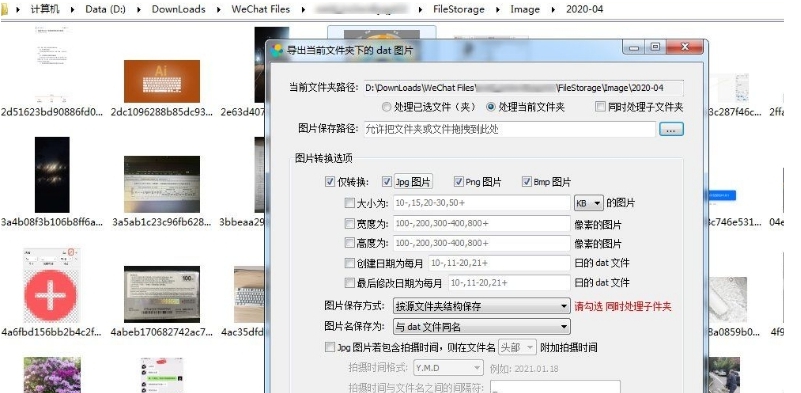Click the 图片保存路径 input field

tap(509, 129)
